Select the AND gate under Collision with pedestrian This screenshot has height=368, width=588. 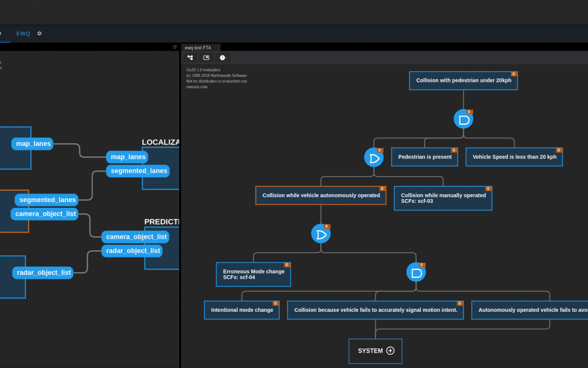(463, 119)
